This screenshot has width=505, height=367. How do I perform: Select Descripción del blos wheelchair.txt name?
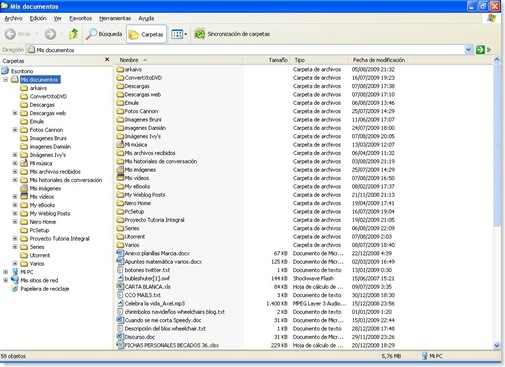click(165, 328)
